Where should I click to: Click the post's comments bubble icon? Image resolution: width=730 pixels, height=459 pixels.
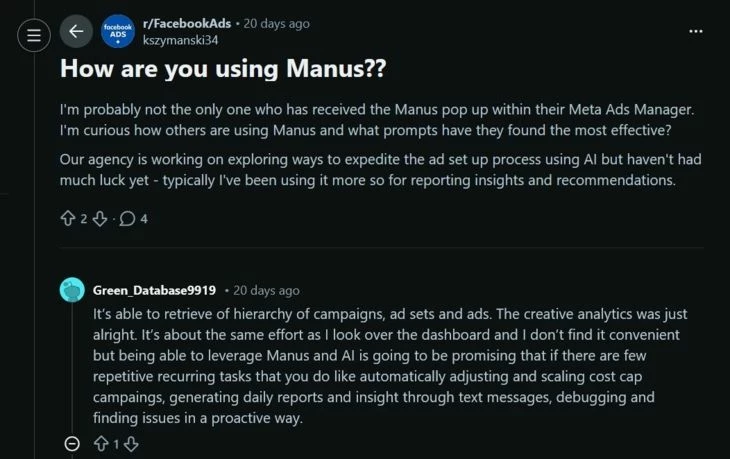[127, 218]
